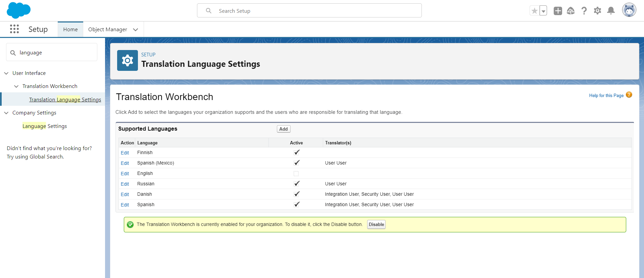Open the Setup gear menu icon
The image size is (644, 278).
coord(597,11)
